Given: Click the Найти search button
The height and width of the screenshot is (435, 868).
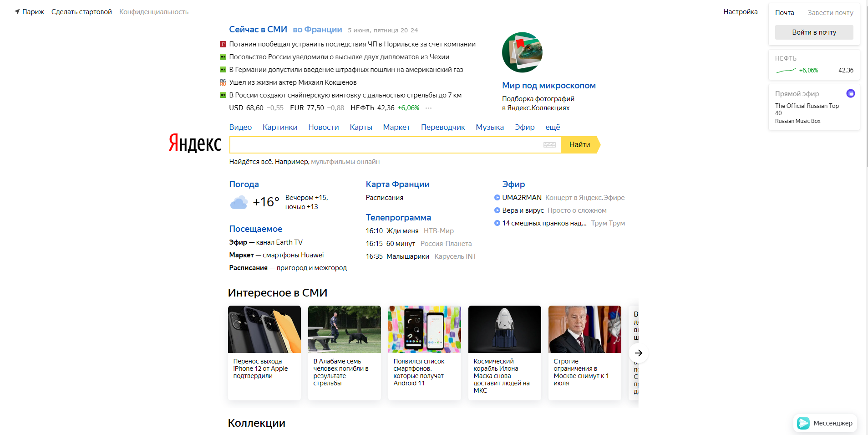Looking at the screenshot, I should click(x=580, y=145).
